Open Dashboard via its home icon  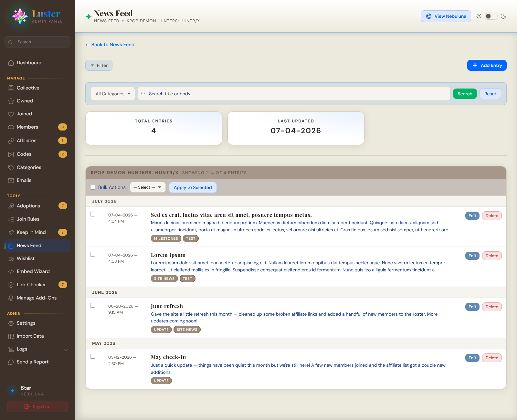coord(11,63)
